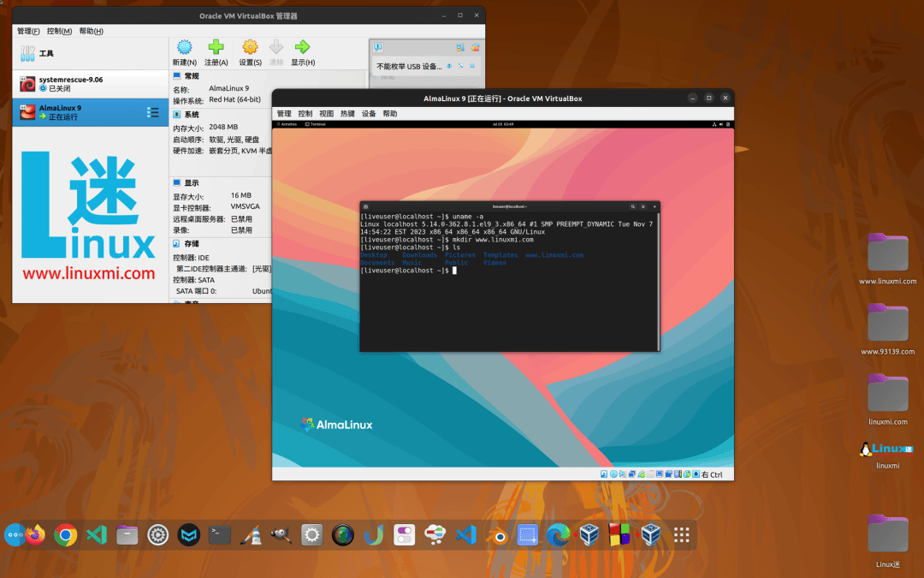Open Google Chrome from the dock
924x578 pixels.
pos(65,535)
